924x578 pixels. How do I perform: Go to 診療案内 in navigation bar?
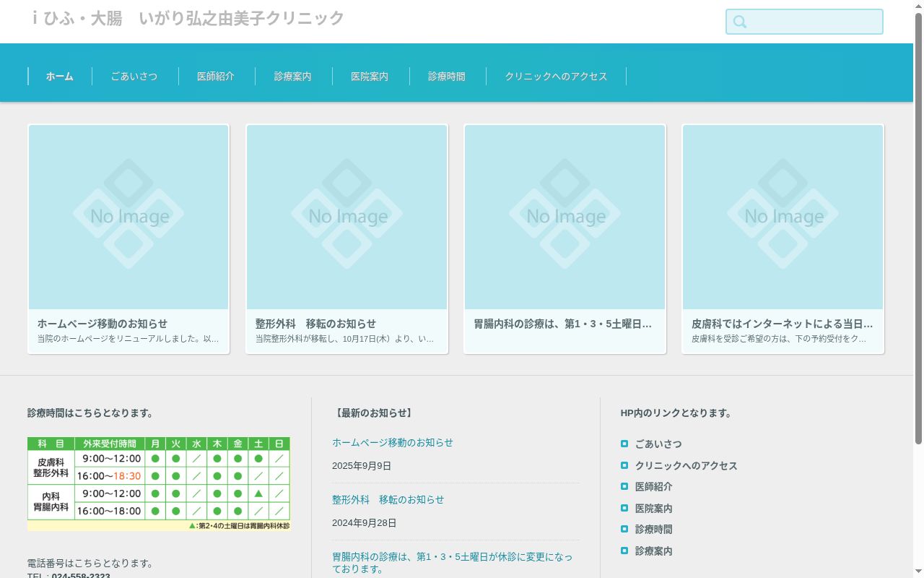click(293, 76)
